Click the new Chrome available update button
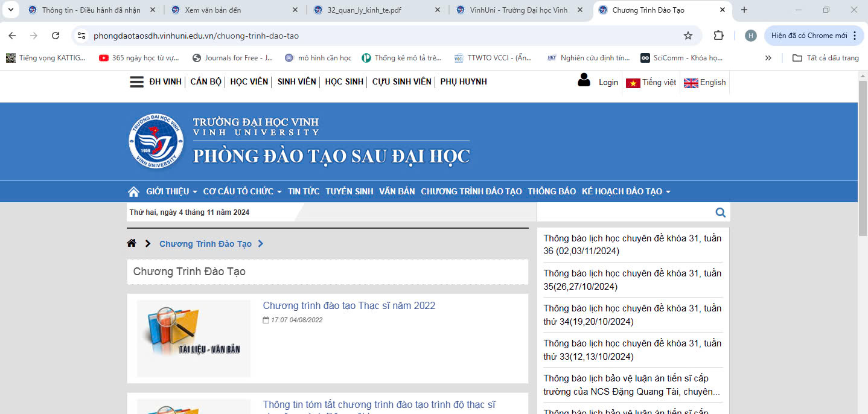Image resolution: width=868 pixels, height=414 pixels. click(814, 36)
